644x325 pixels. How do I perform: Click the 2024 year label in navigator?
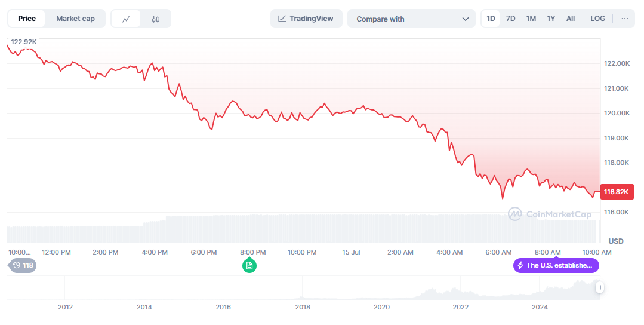point(540,307)
